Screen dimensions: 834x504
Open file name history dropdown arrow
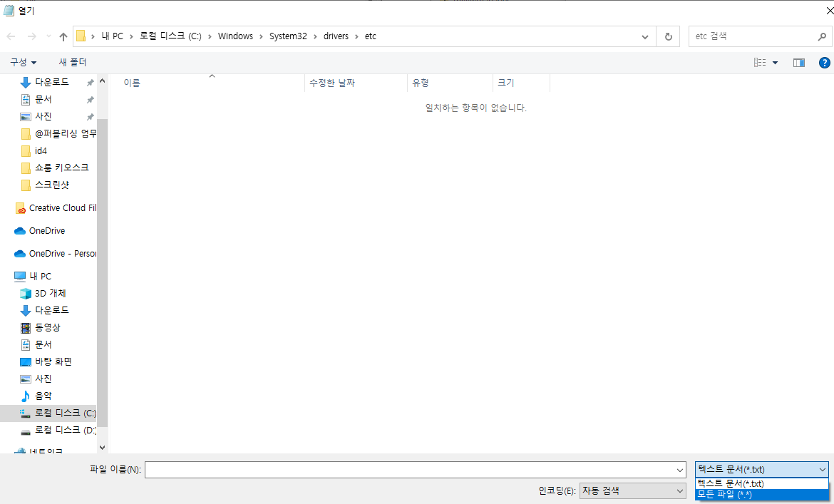[680, 470]
